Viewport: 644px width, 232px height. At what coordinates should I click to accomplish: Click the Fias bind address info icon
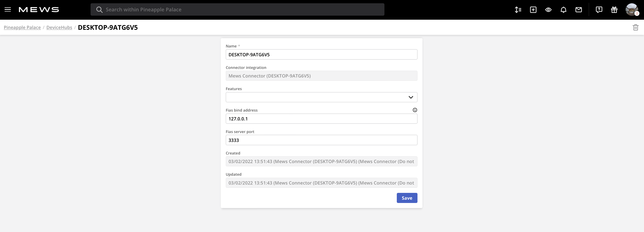(414, 110)
